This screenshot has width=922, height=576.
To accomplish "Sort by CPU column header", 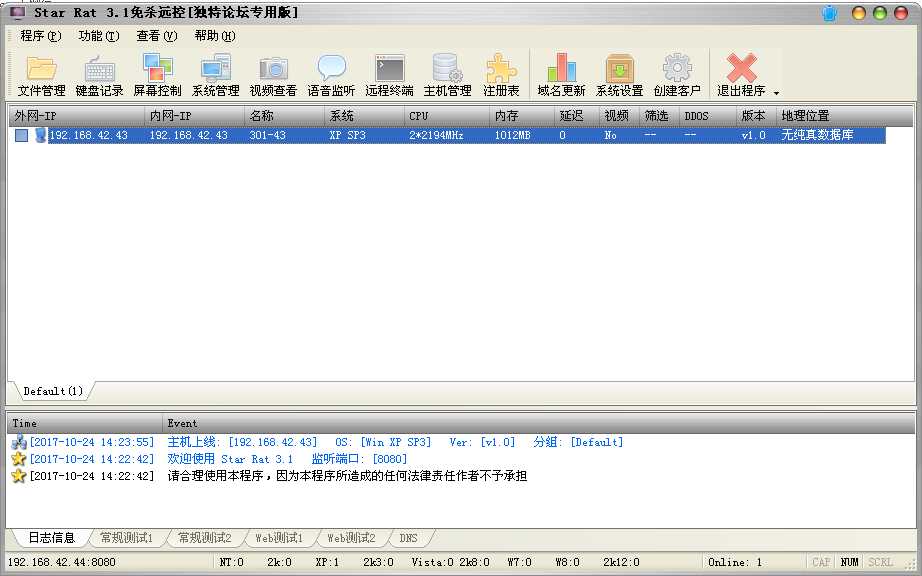I will [x=446, y=116].
